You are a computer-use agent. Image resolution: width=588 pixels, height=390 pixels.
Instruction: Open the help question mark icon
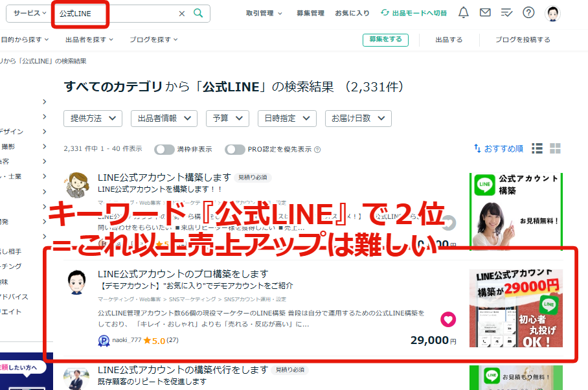[529, 13]
